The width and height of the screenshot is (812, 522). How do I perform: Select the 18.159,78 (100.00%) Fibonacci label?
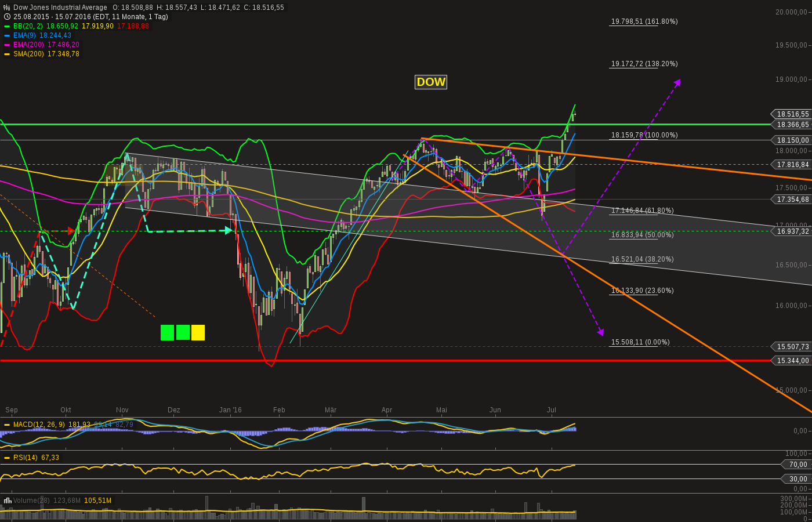click(644, 135)
